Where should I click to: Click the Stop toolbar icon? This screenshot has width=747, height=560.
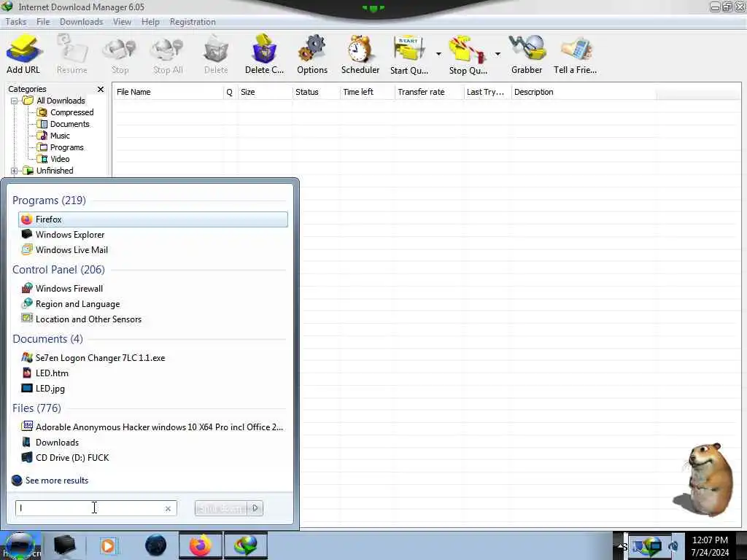click(120, 54)
